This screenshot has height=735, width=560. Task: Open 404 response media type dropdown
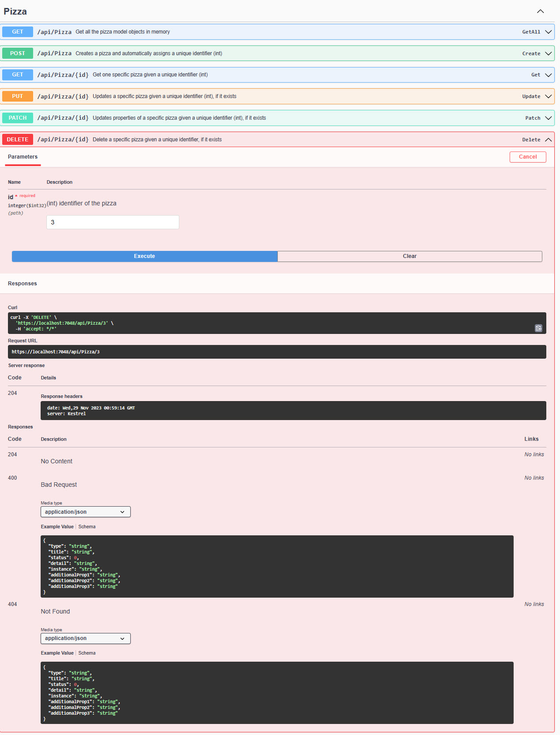[86, 639]
